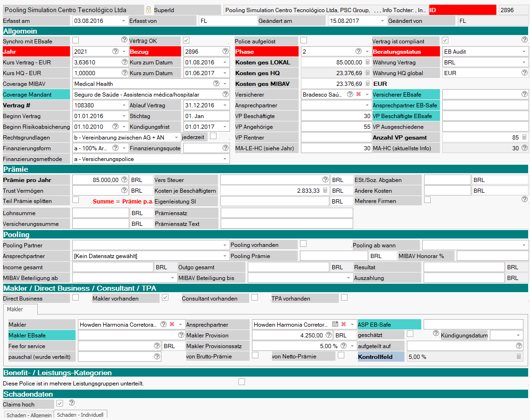Open calculator icon for Kosten ges MIBAV

[x=368, y=84]
